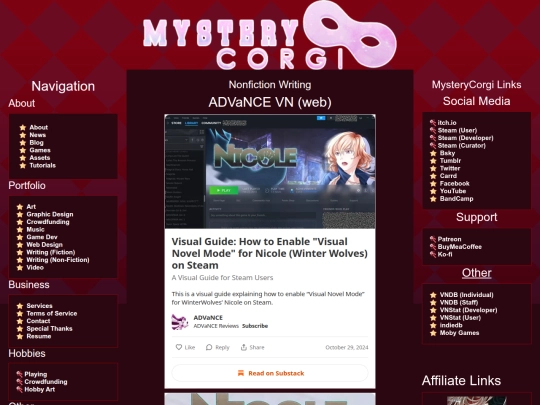Image resolution: width=540 pixels, height=405 pixels.
Task: Open Steam (Developer) link
Action: tap(466, 138)
